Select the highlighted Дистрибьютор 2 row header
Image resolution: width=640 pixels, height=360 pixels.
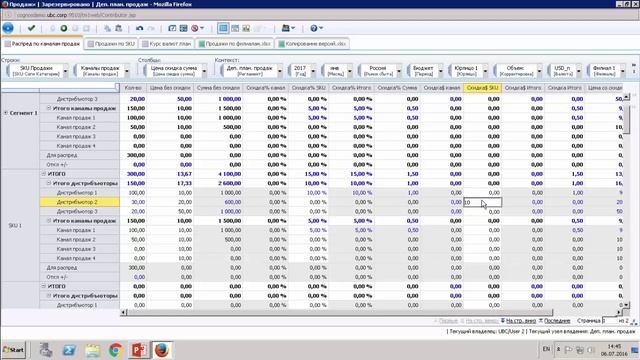point(80,202)
